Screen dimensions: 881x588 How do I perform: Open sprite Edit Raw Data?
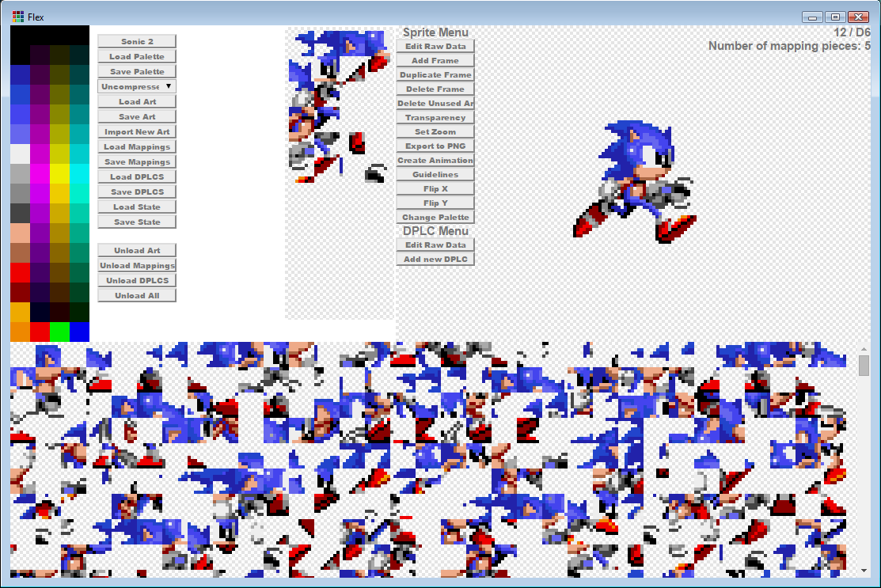[435, 46]
